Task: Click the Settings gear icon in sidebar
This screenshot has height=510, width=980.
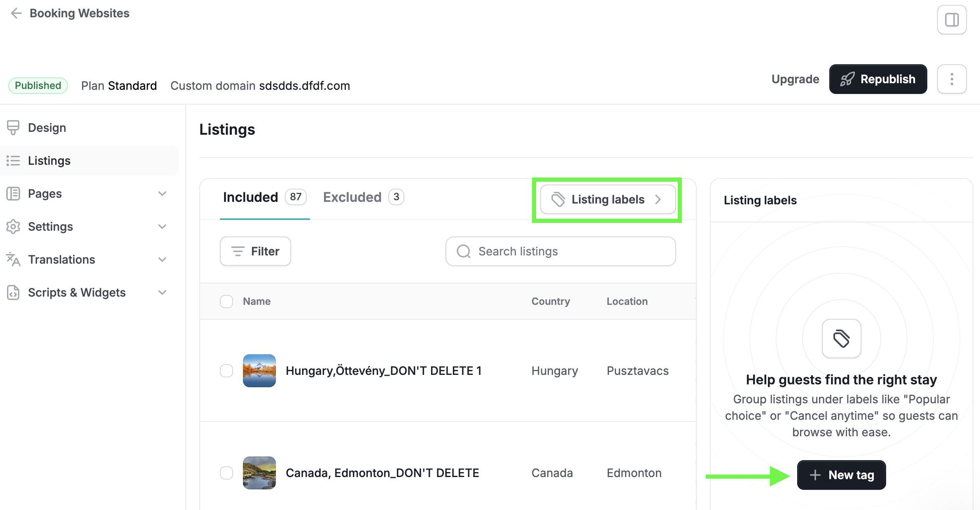Action: [13, 227]
